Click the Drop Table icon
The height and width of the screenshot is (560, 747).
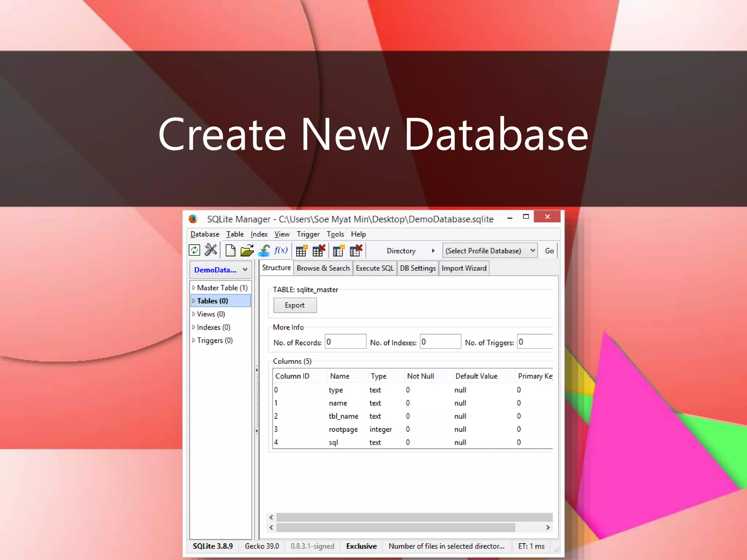pos(319,250)
